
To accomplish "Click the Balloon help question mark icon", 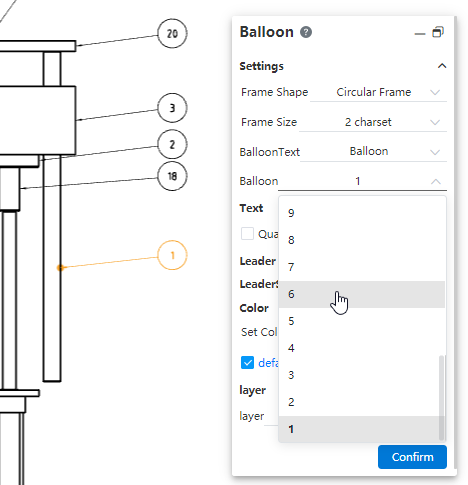I will (x=306, y=32).
